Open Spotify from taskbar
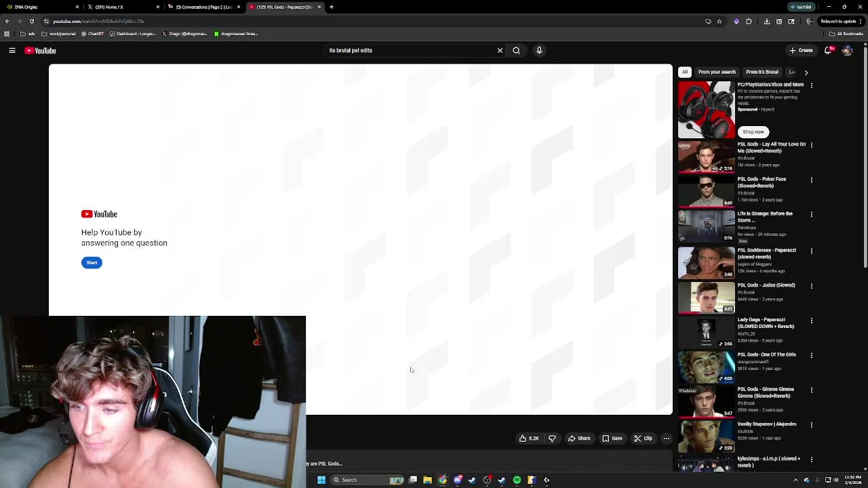The width and height of the screenshot is (868, 488). click(517, 480)
